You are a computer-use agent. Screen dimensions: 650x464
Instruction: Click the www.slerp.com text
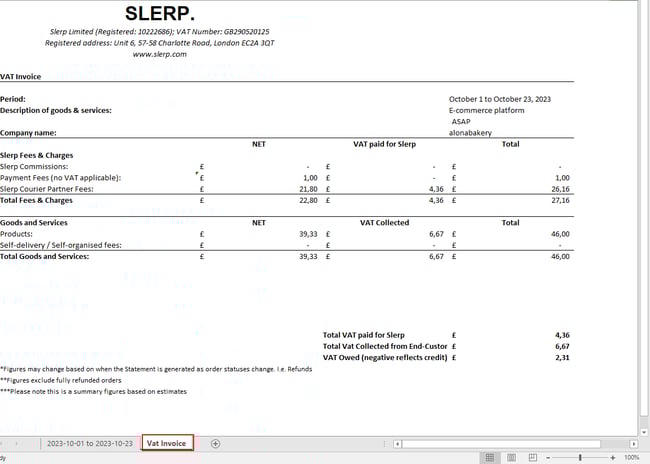[x=160, y=54]
